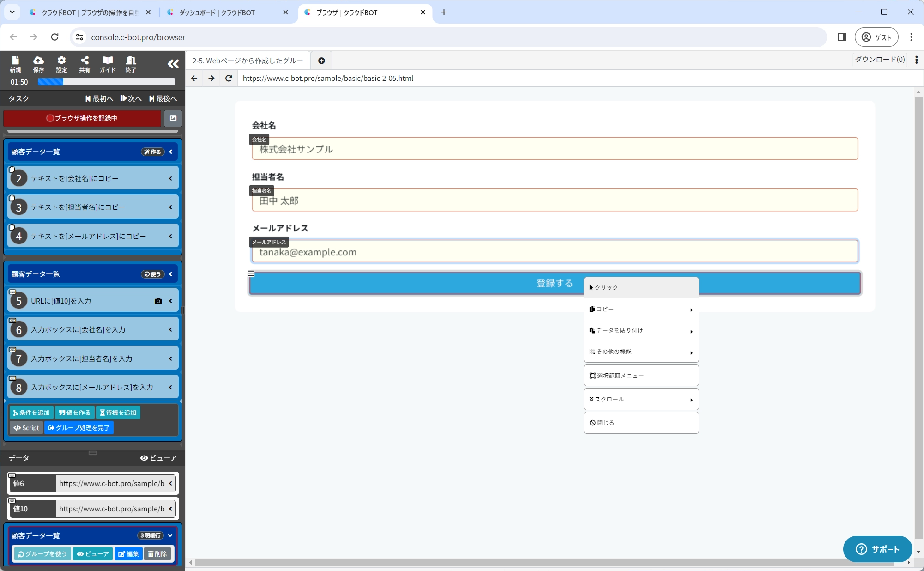
Task: Collapse sidebar with double-chevron icon
Action: tap(173, 64)
